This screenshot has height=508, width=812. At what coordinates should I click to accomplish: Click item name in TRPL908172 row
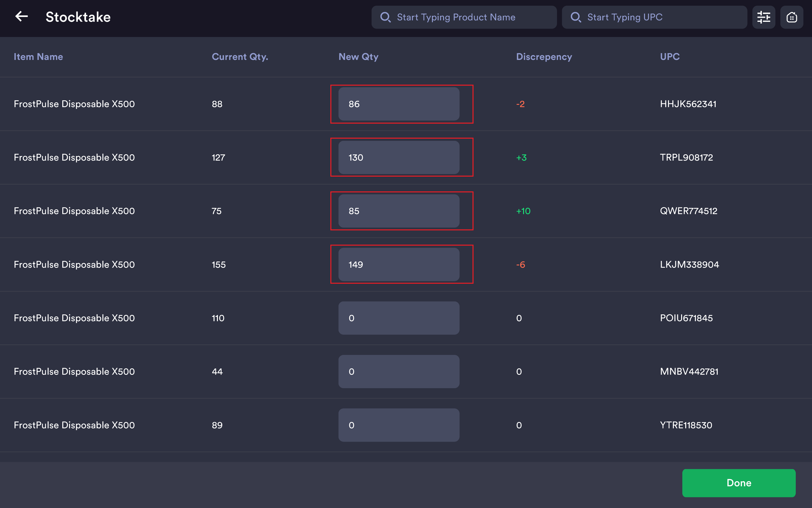(74, 158)
